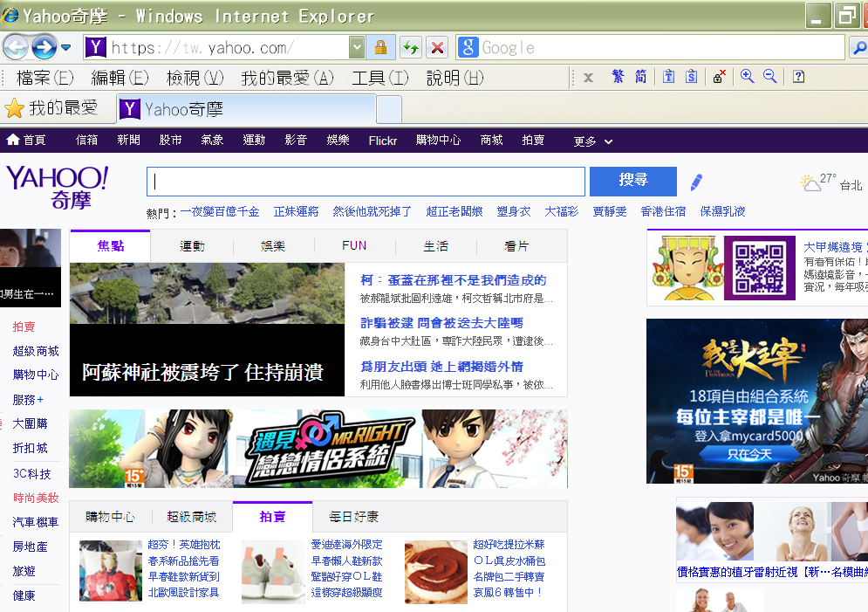Refresh the page with green arrows icon
868x612 pixels.
pyautogui.click(x=411, y=48)
